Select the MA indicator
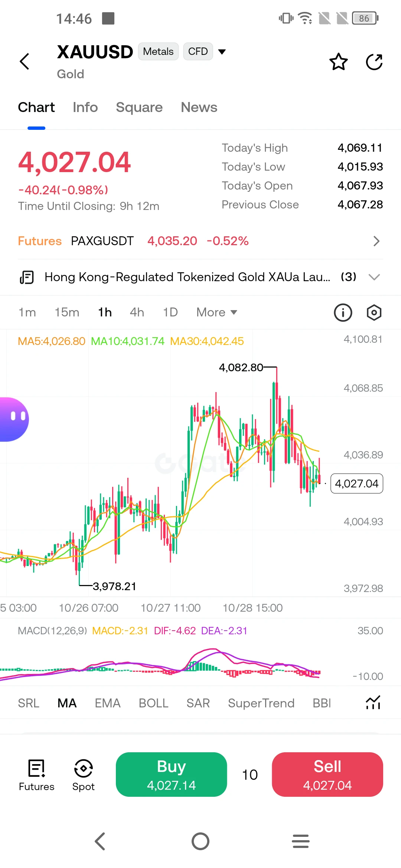Screen dimensions: 401x868 (67, 703)
